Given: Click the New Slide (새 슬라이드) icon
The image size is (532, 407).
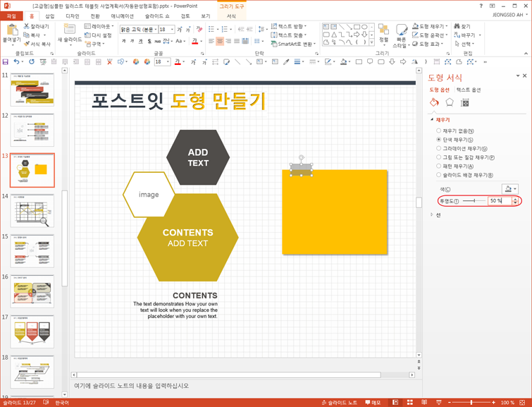Looking at the screenshot, I should (x=70, y=29).
